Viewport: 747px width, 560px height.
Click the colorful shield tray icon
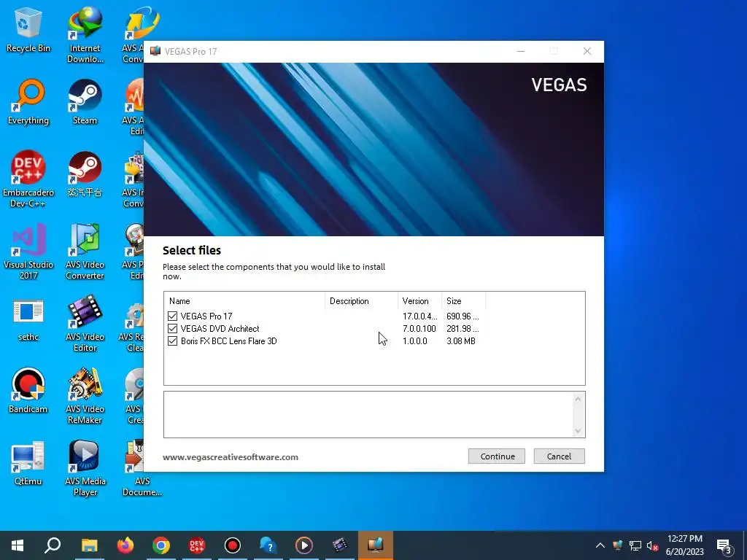[x=618, y=545]
